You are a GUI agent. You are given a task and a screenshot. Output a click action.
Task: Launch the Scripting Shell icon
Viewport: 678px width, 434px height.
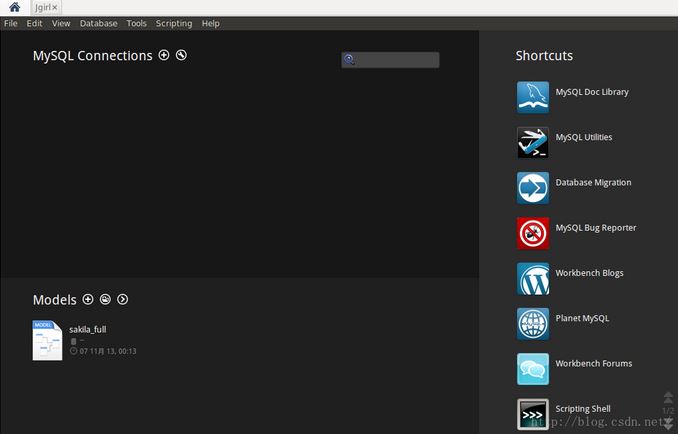(x=532, y=413)
